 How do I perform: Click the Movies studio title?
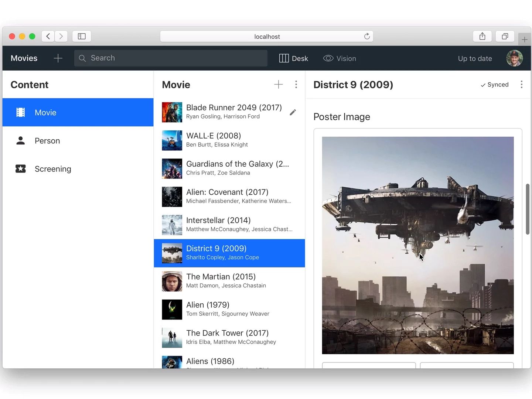24,58
